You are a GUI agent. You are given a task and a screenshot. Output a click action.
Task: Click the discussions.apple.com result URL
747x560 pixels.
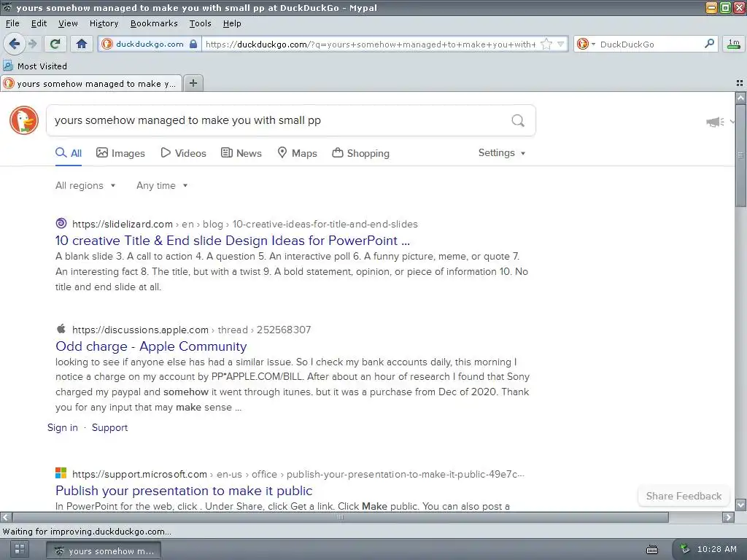coord(192,330)
